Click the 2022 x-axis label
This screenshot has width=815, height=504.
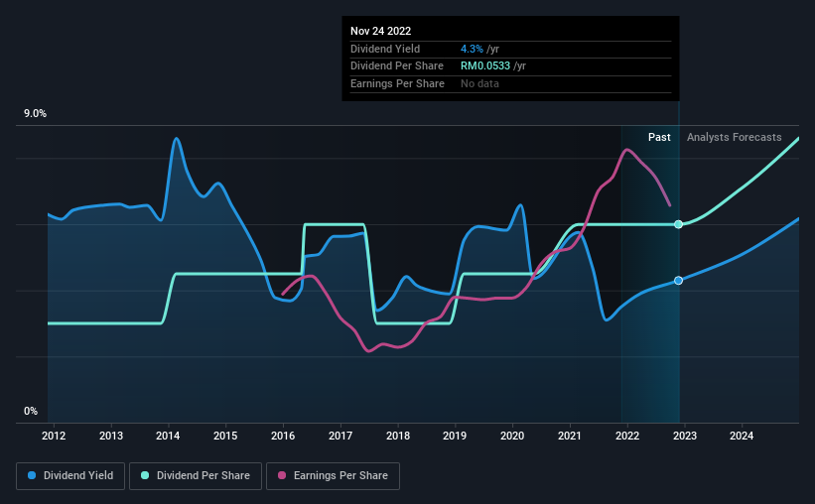coord(627,436)
